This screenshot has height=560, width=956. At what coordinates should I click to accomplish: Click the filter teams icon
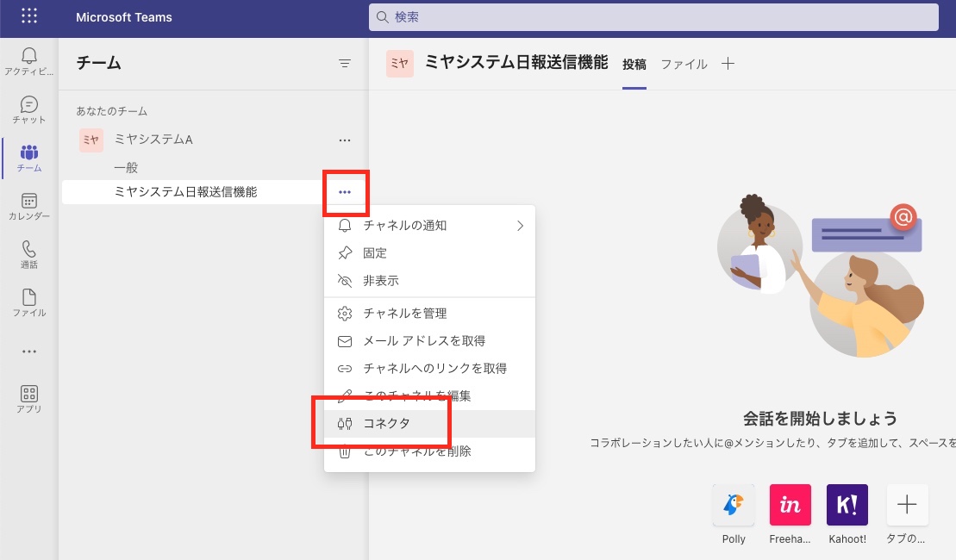(x=345, y=64)
